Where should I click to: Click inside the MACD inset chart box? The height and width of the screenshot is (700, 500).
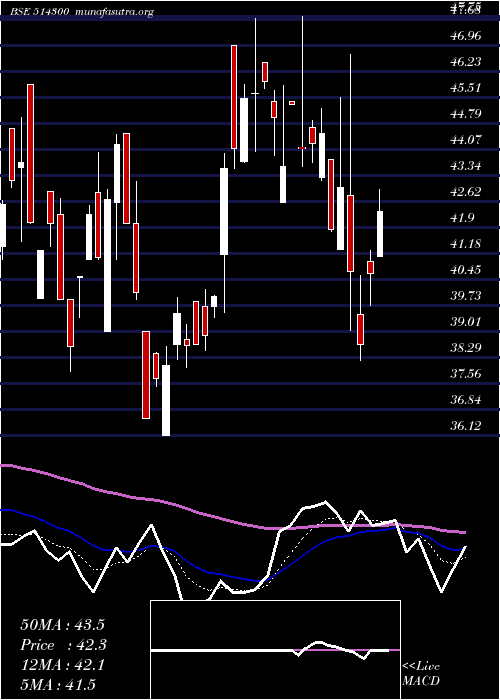point(275,650)
